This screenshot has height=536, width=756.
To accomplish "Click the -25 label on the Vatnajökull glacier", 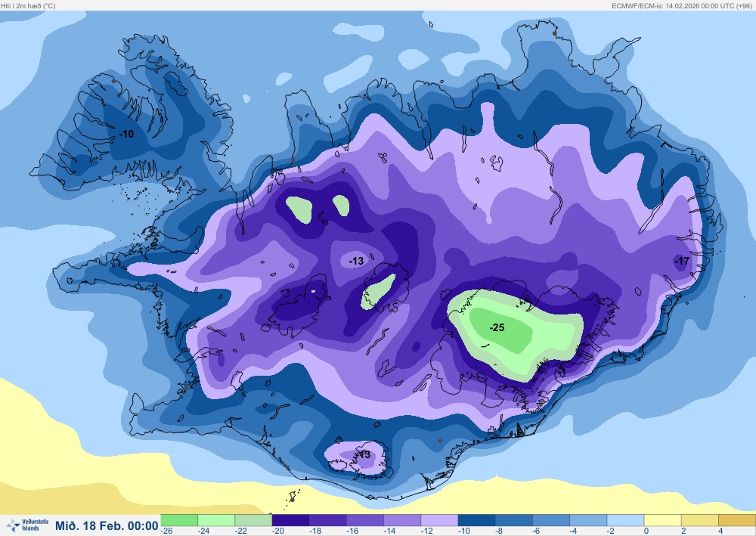I will pyautogui.click(x=497, y=328).
